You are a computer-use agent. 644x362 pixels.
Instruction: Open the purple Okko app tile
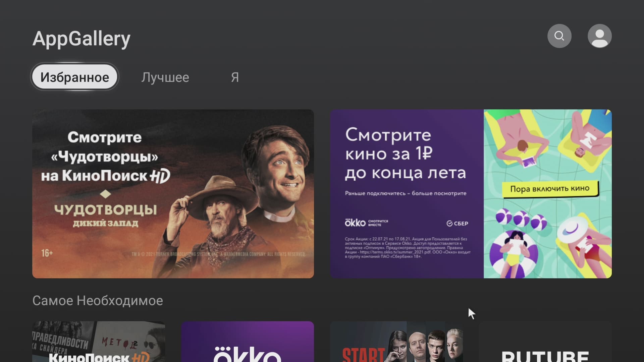[248, 342]
